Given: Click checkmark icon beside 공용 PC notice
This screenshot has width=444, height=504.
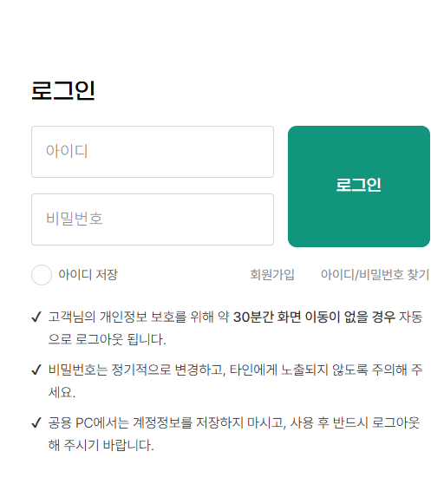Looking at the screenshot, I should click(x=36, y=422).
